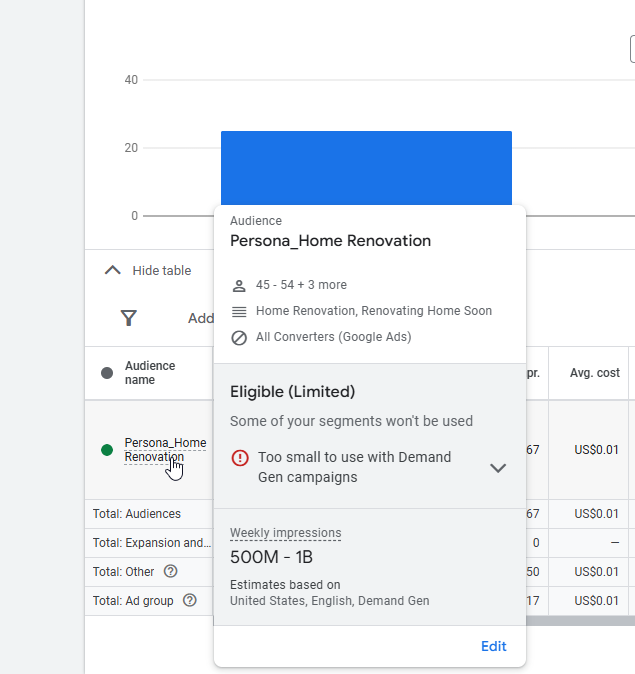The image size is (635, 674).
Task: Click the red warning alert icon
Action: pos(240,457)
